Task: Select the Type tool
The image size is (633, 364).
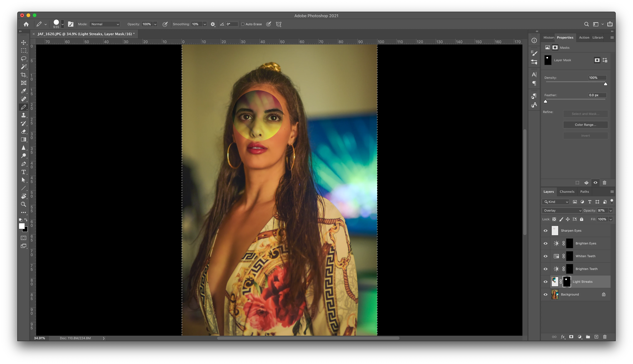Action: 24,172
